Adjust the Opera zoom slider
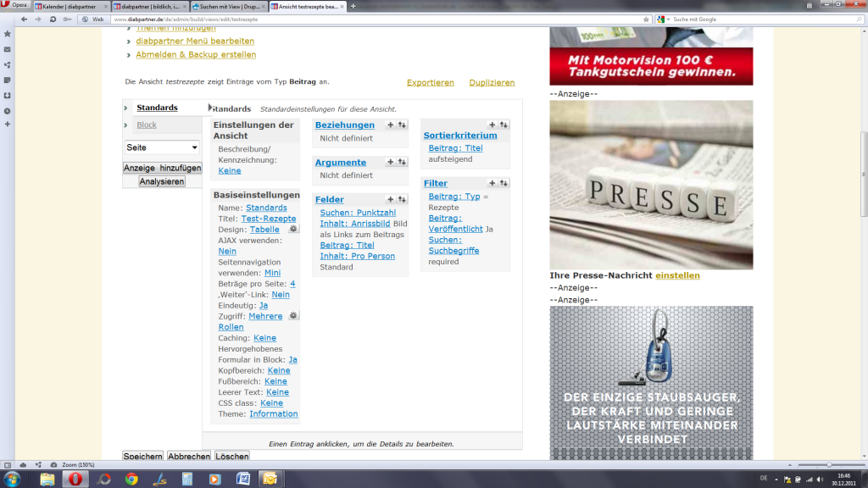 click(x=829, y=465)
